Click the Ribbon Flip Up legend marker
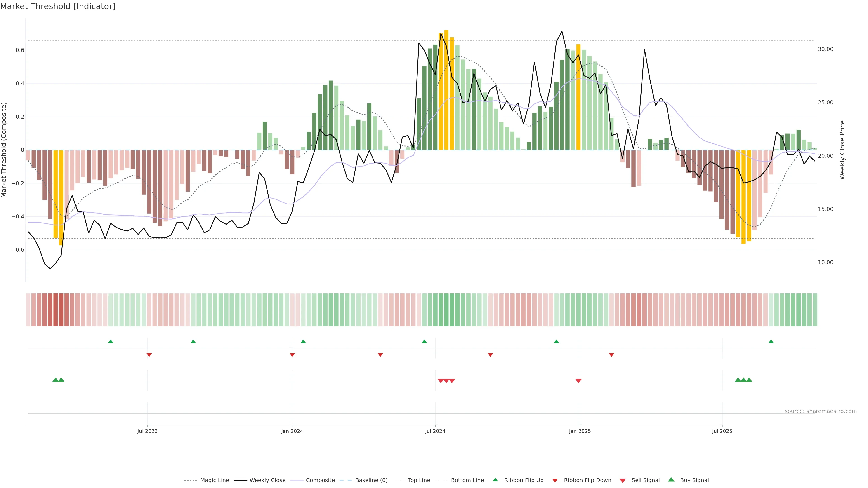The image size is (868, 488). click(x=495, y=480)
